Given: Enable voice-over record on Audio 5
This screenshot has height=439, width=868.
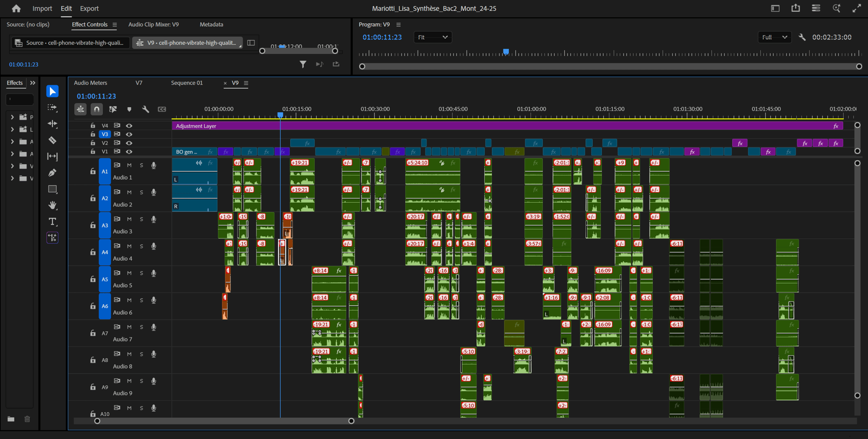Looking at the screenshot, I should (154, 273).
